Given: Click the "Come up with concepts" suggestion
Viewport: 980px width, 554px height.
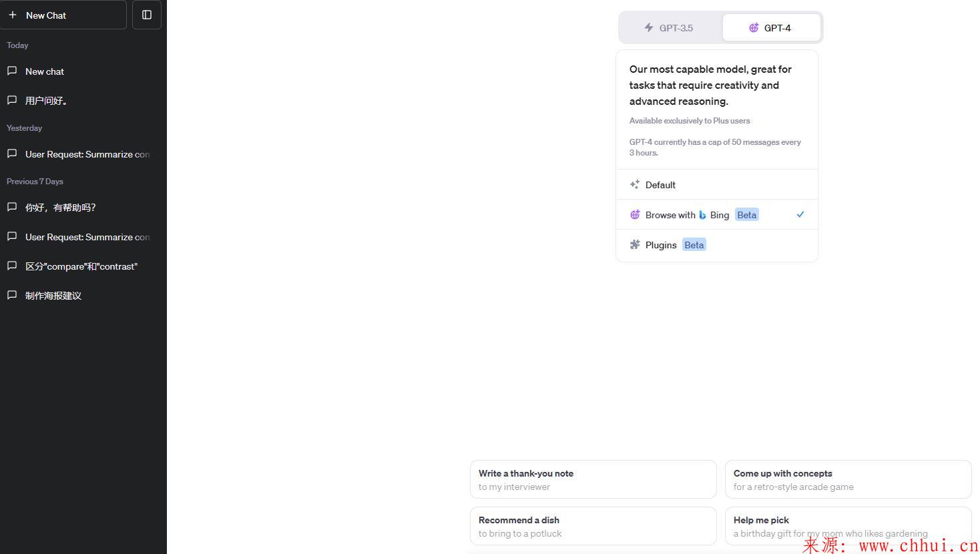Looking at the screenshot, I should point(848,479).
